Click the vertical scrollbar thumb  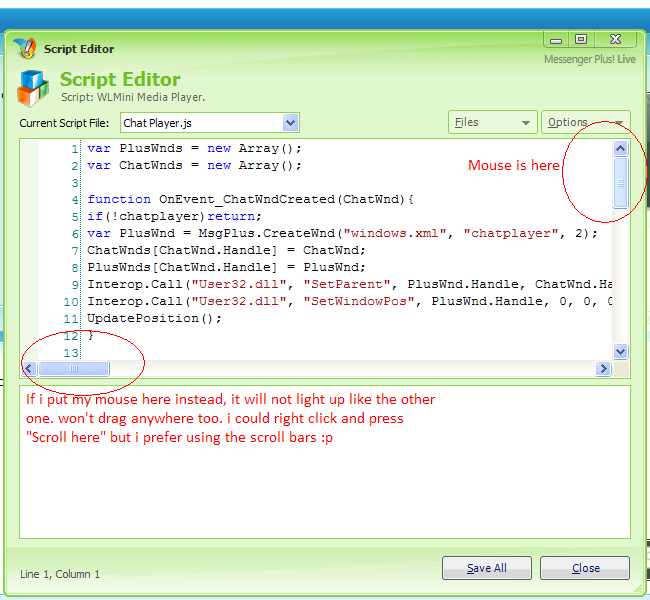620,184
